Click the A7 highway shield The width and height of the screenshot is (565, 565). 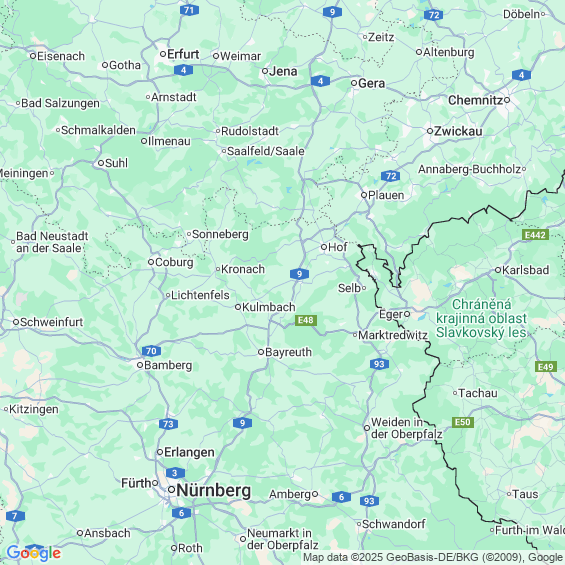[15, 516]
